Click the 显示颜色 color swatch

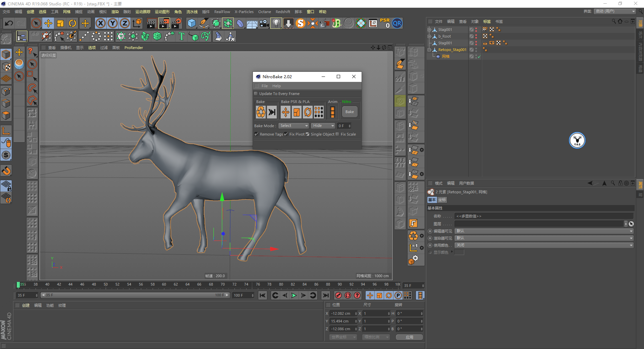point(459,252)
